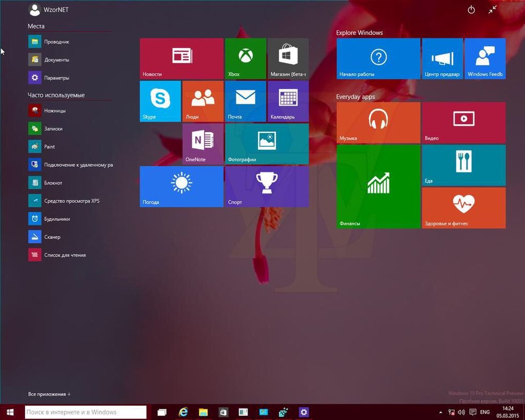This screenshot has width=525, height=420.
Task: Select Параметры in the Places list
Action: [x=56, y=78]
